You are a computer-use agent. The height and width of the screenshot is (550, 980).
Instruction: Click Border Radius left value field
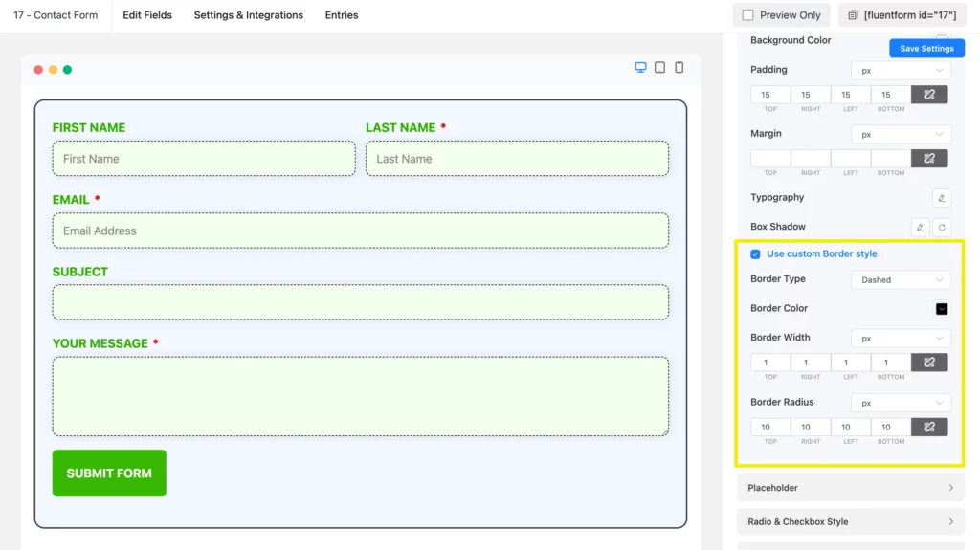point(851,427)
